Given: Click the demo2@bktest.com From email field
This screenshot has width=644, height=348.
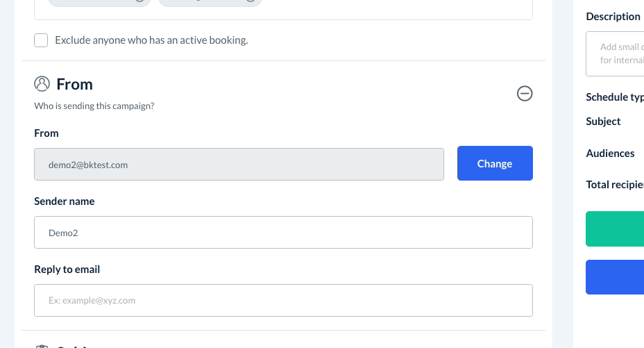Looking at the screenshot, I should click(x=239, y=165).
